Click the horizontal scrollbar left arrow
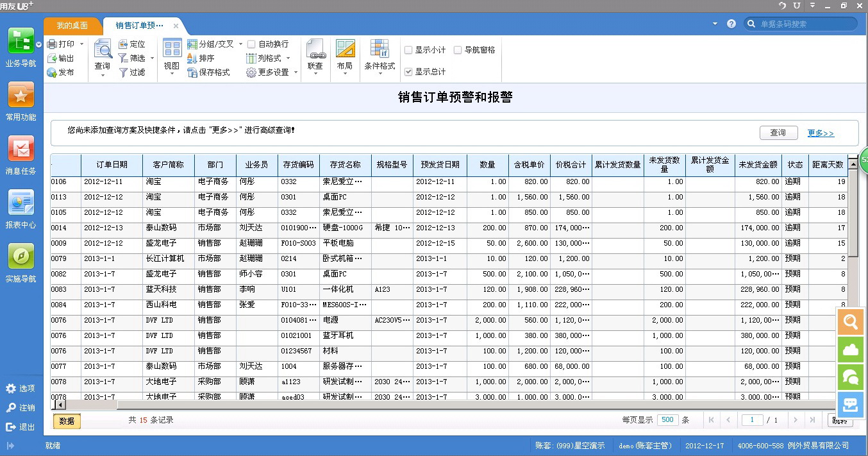Screen dimensions: 868x456 (60, 405)
